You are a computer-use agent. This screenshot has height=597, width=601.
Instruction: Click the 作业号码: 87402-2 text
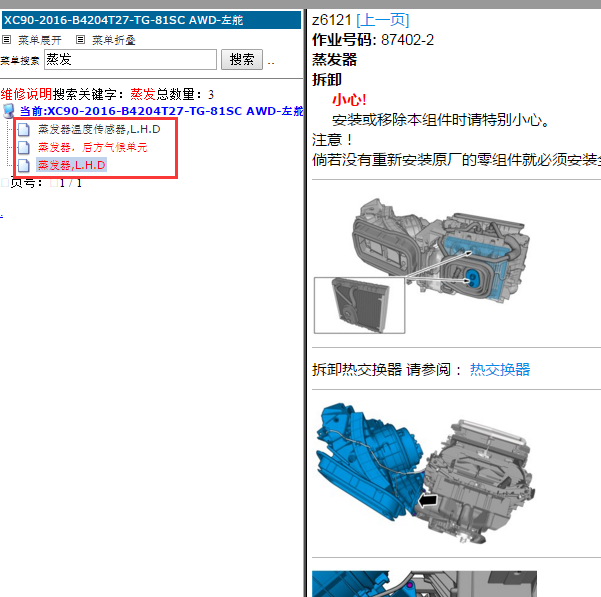(373, 40)
